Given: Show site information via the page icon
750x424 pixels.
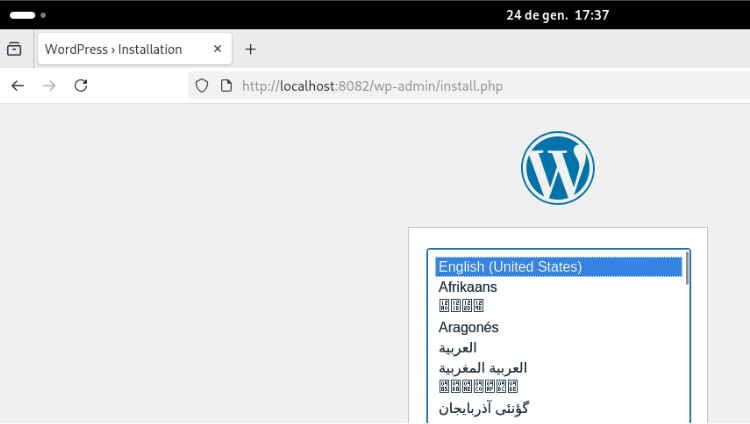Looking at the screenshot, I should 226,86.
